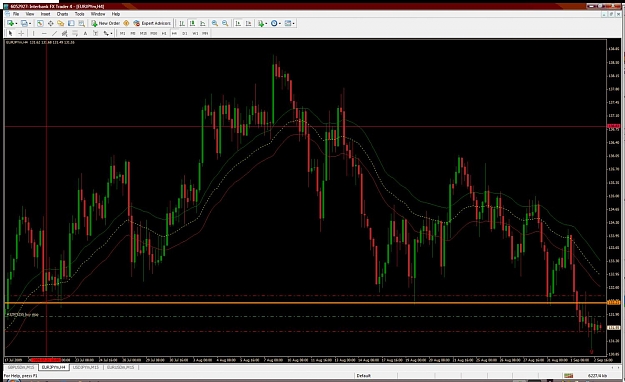Select the Equidistant Channel tool
Viewport: 625px width, 382px height.
pos(65,33)
